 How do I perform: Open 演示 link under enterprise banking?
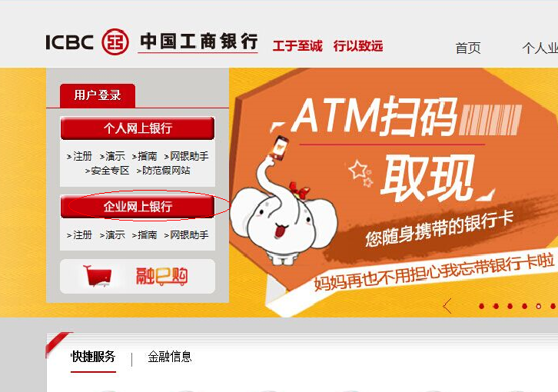pos(112,235)
